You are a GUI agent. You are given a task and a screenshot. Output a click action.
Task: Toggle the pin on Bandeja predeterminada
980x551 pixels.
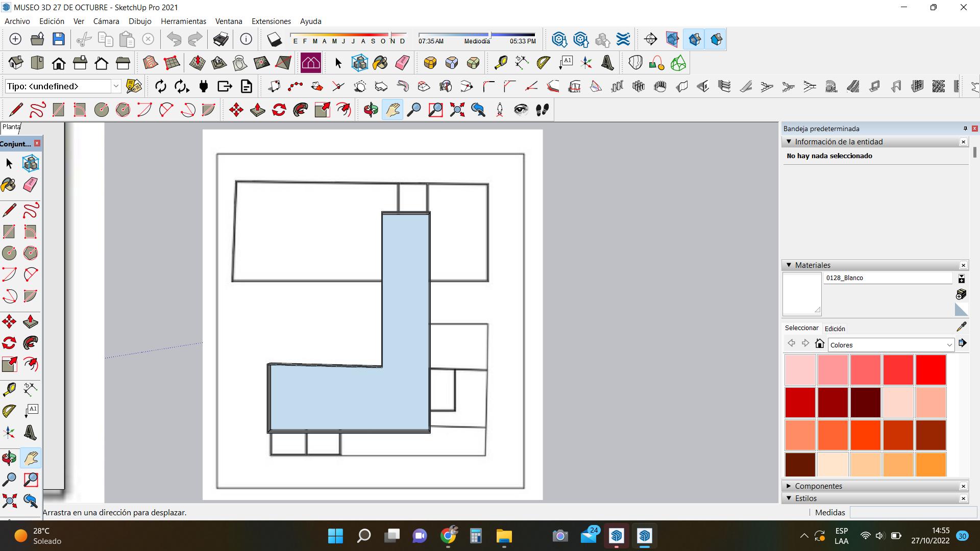coord(965,129)
